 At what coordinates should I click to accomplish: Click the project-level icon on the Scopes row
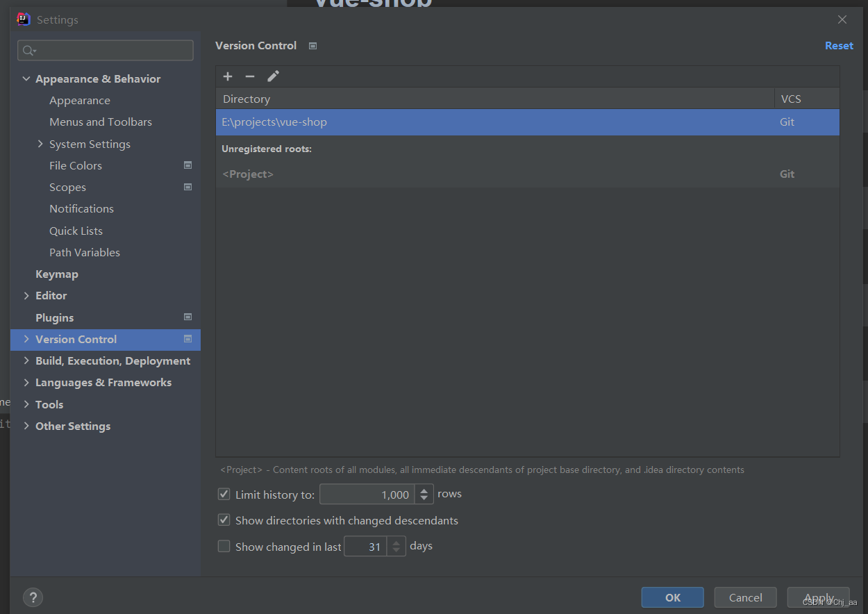[187, 187]
